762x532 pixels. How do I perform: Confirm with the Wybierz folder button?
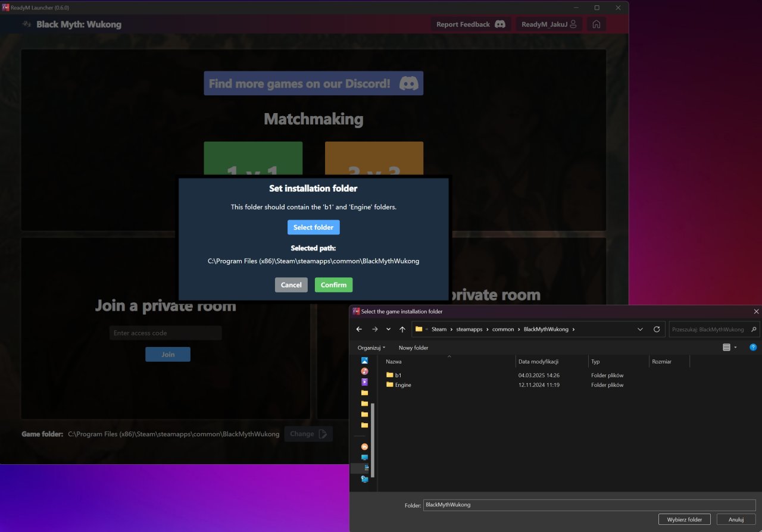685,520
